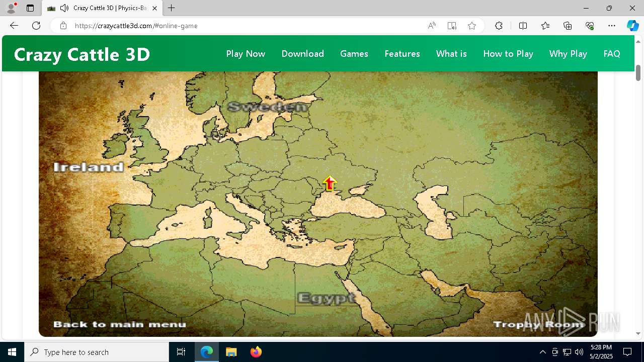Select Sweden on the game map
This screenshot has width=644, height=362.
tap(267, 107)
